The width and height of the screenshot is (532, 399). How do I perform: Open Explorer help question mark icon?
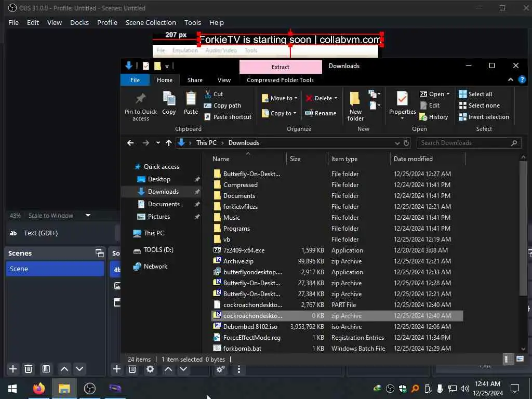tap(522, 79)
